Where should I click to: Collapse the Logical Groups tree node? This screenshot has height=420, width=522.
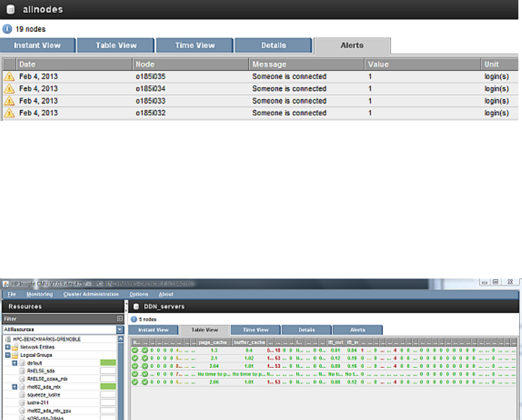[x=7, y=355]
